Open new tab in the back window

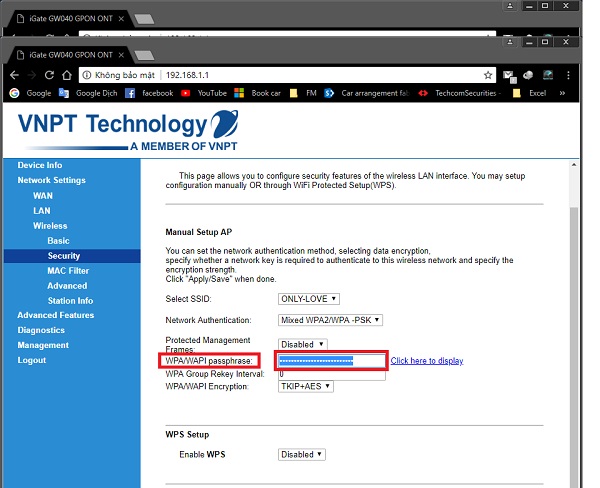(144, 19)
